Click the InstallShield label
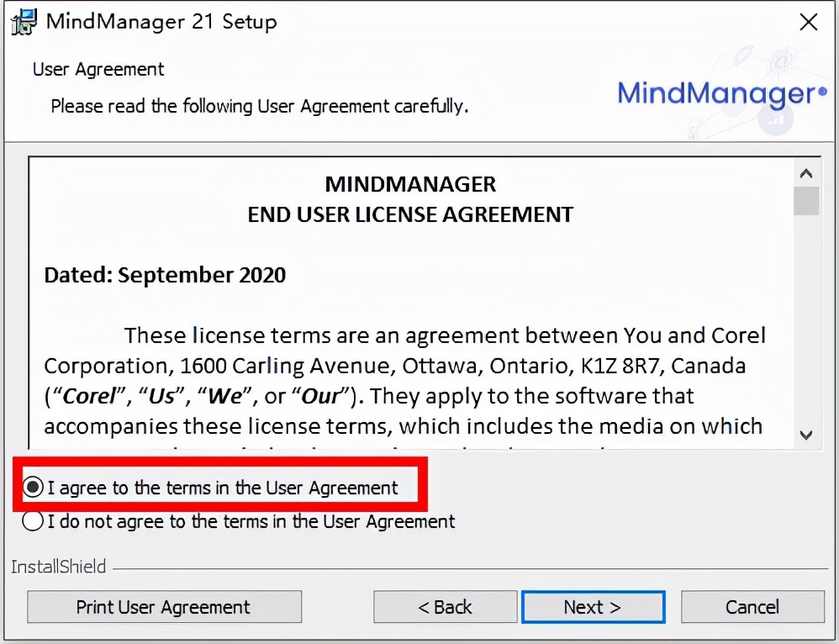Image resolution: width=839 pixels, height=644 pixels. 58,567
